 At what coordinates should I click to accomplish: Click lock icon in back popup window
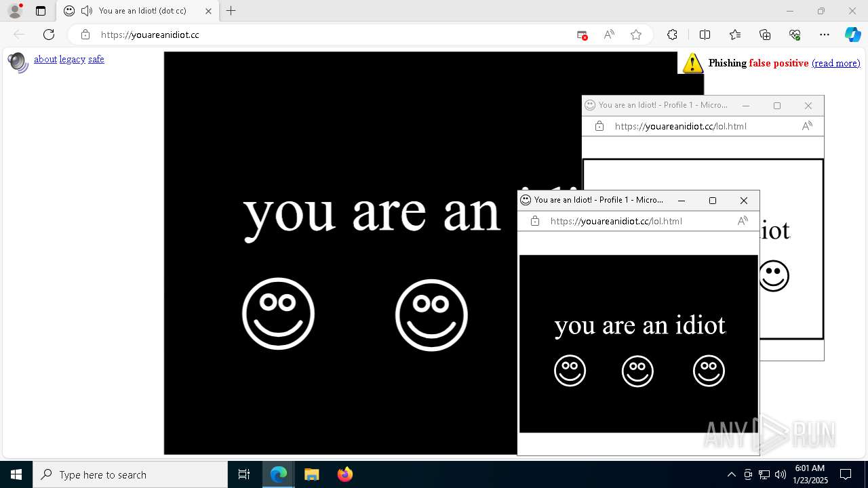(x=599, y=126)
